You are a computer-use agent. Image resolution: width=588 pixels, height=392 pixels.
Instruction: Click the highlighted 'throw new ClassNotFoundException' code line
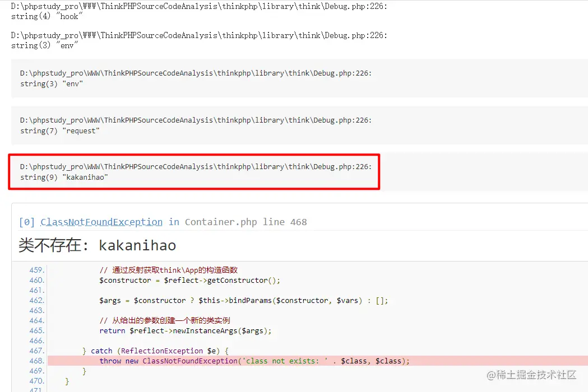pyautogui.click(x=254, y=361)
